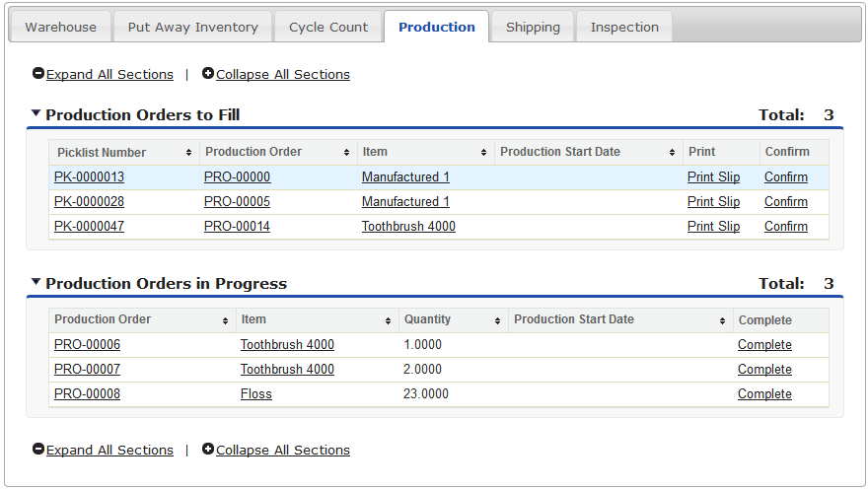The image size is (868, 490).
Task: Sort the Quantity column using its arrows
Action: coord(497,320)
